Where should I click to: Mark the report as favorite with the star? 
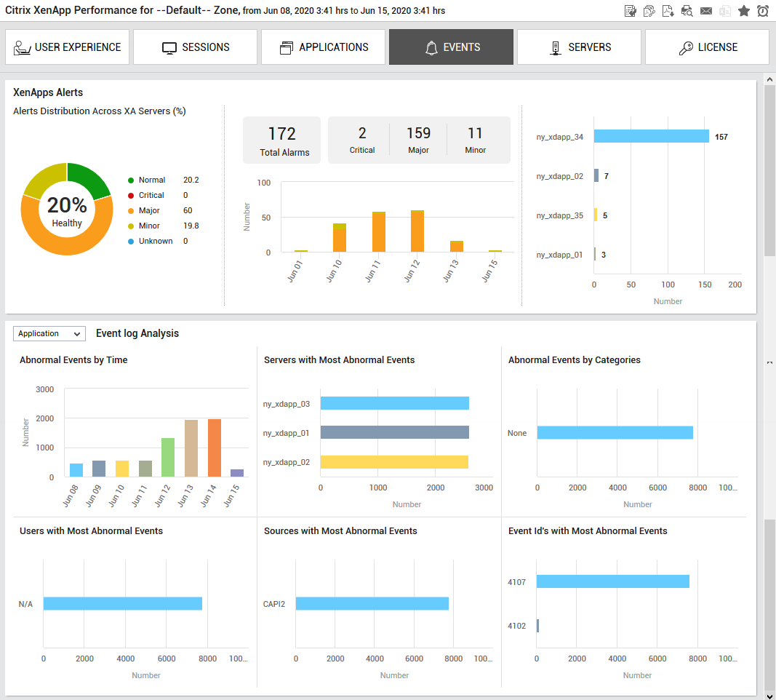point(744,11)
